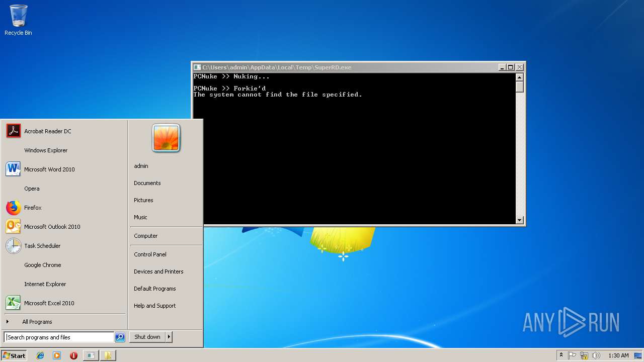Click the Search programs and files box
This screenshot has width=644, height=362.
point(59,337)
